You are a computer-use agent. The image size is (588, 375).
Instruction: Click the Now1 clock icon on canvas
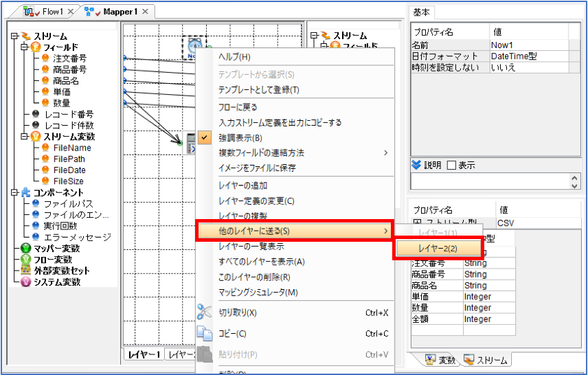click(194, 47)
